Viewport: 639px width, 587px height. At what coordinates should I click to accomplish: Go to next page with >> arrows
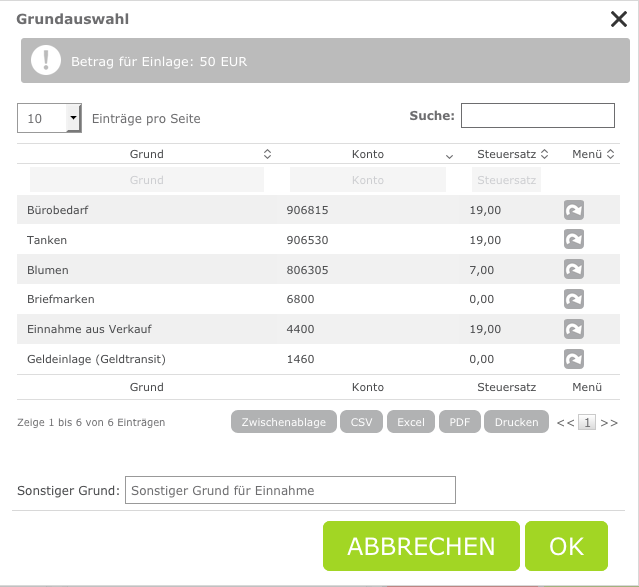pyautogui.click(x=609, y=423)
